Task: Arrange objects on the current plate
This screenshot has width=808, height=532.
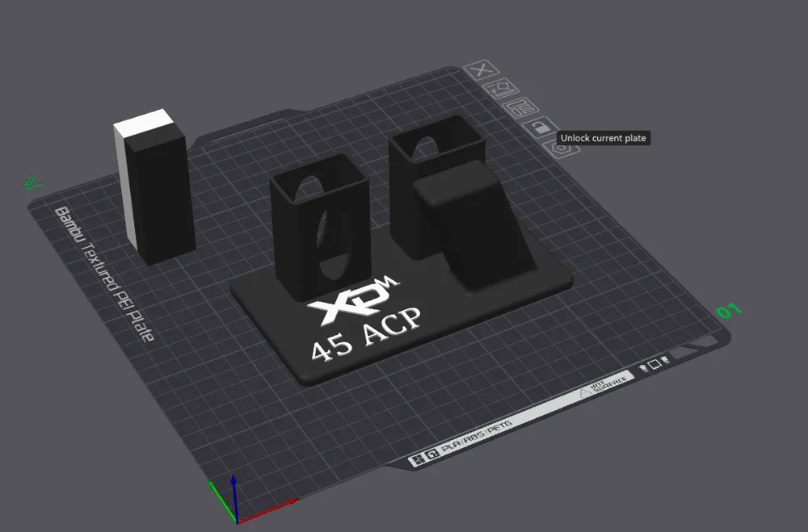Action: pos(520,107)
